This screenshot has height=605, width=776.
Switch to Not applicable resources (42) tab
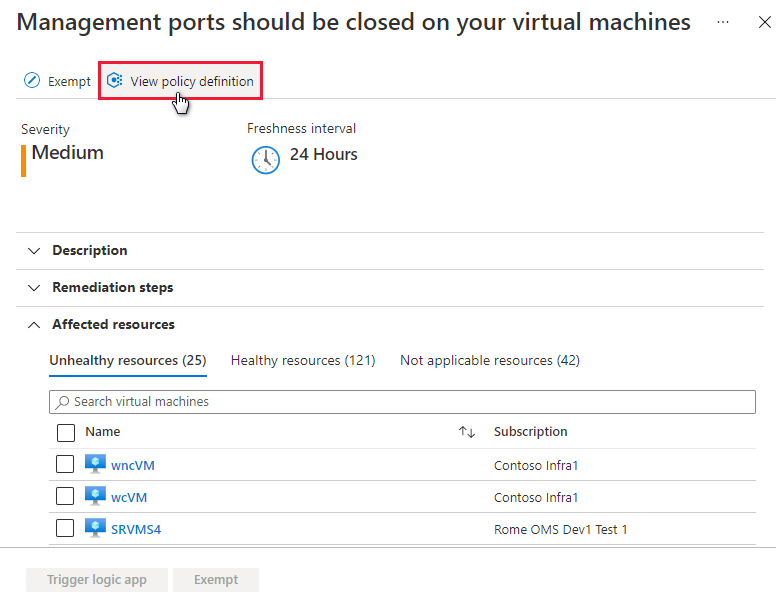tap(489, 360)
